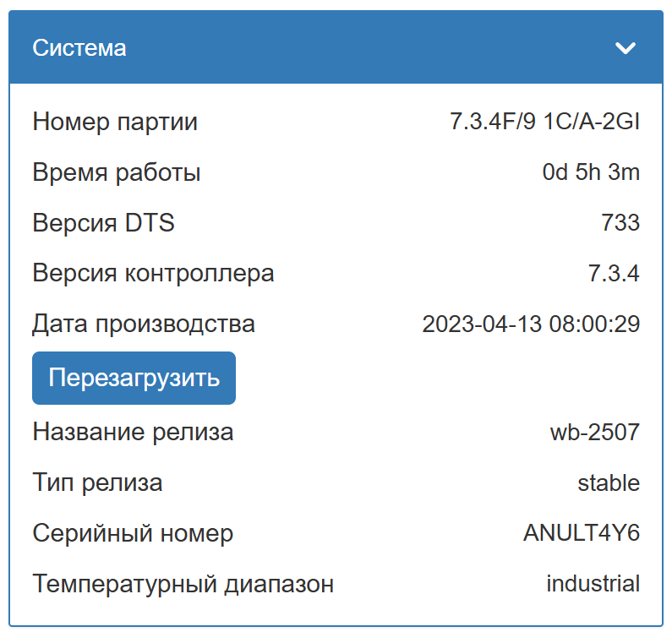The image size is (672, 643).
Task: Click the release name value wb-2507
Action: [594, 433]
